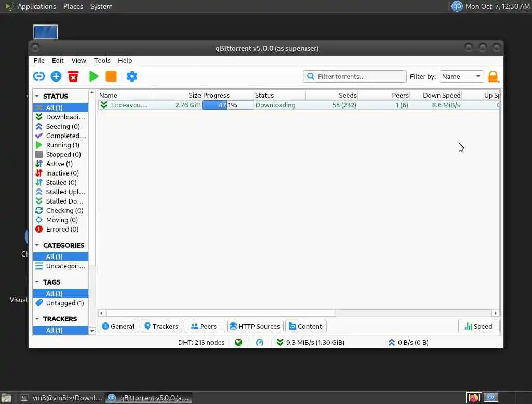Click the 47.1% progress bar
The image size is (532, 404).
228,105
